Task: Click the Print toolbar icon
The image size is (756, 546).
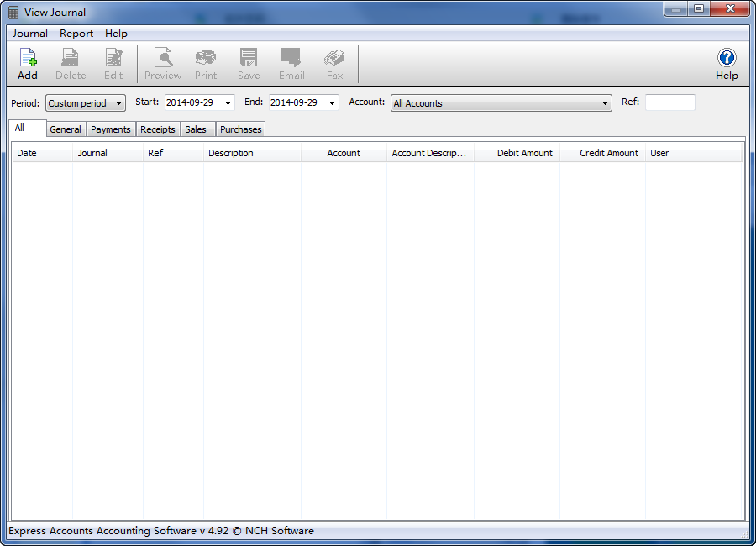Action: tap(206, 64)
